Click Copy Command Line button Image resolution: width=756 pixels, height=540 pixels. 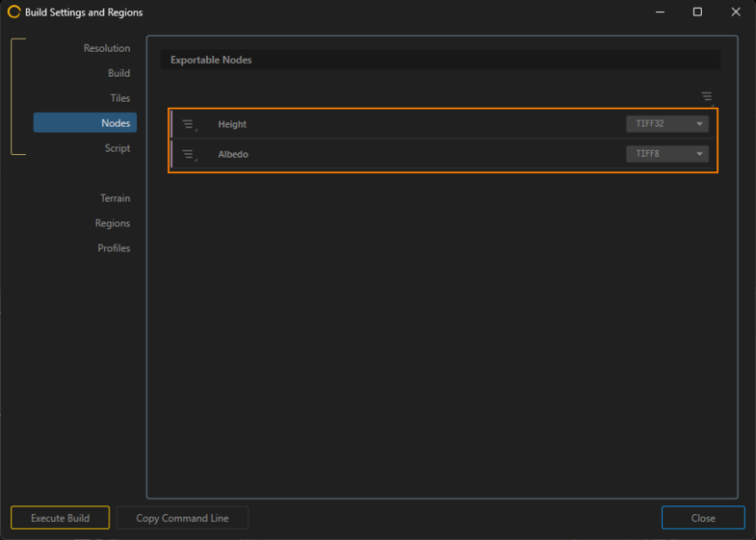pyautogui.click(x=182, y=518)
